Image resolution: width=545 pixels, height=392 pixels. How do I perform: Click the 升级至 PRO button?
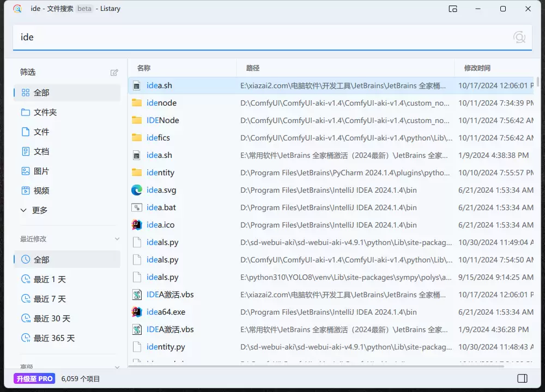pos(34,378)
